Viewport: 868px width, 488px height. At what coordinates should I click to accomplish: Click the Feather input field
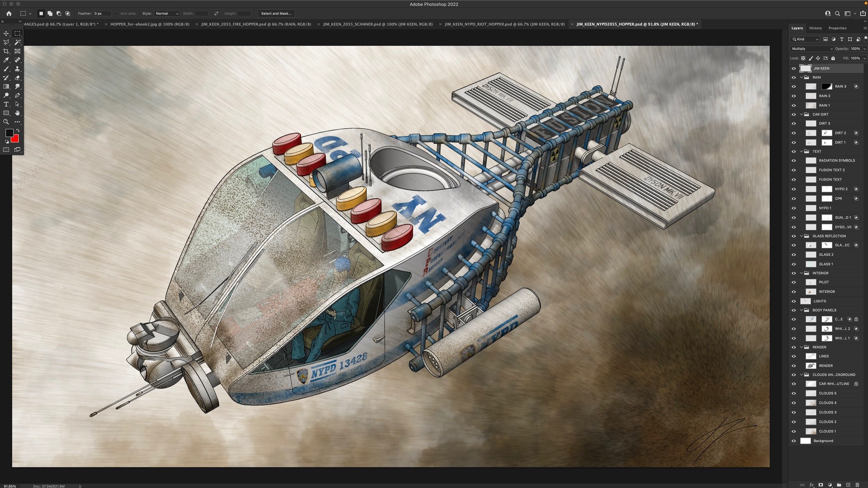pyautogui.click(x=102, y=14)
